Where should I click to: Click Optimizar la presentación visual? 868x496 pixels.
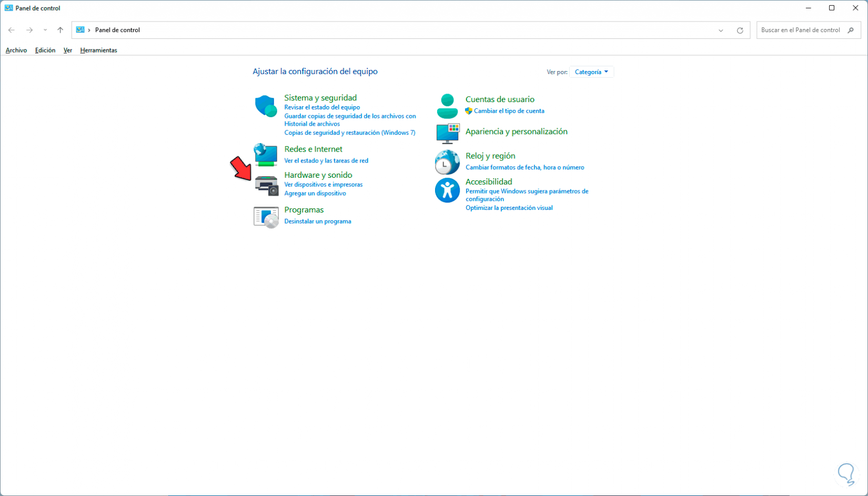(x=509, y=208)
